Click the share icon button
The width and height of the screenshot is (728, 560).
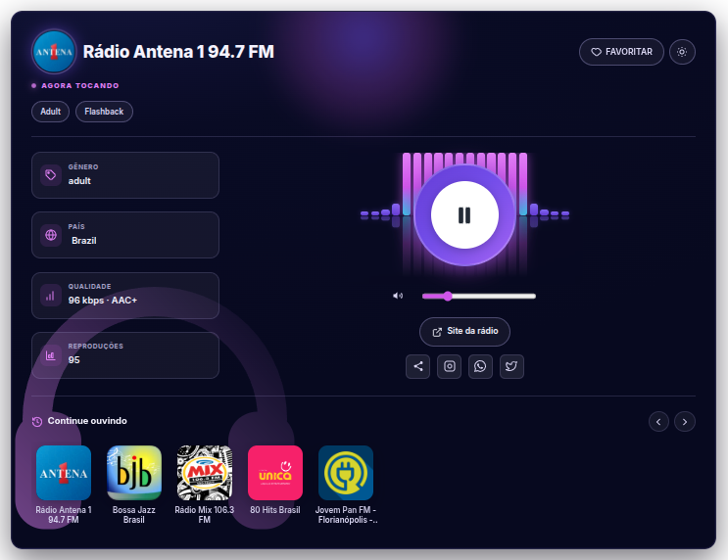[417, 366]
